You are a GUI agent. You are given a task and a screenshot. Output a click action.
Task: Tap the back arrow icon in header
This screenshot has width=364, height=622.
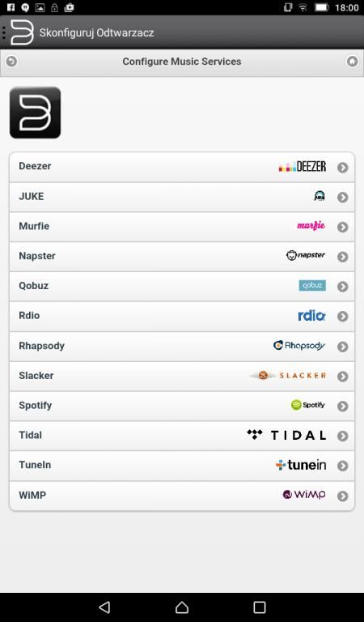[x=12, y=62]
